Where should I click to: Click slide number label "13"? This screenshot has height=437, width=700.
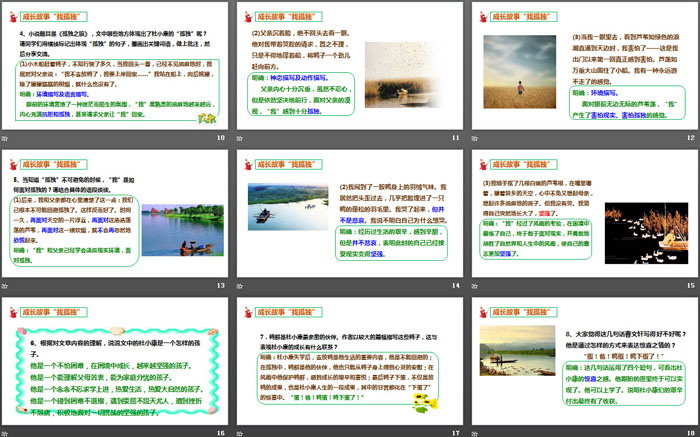click(221, 286)
